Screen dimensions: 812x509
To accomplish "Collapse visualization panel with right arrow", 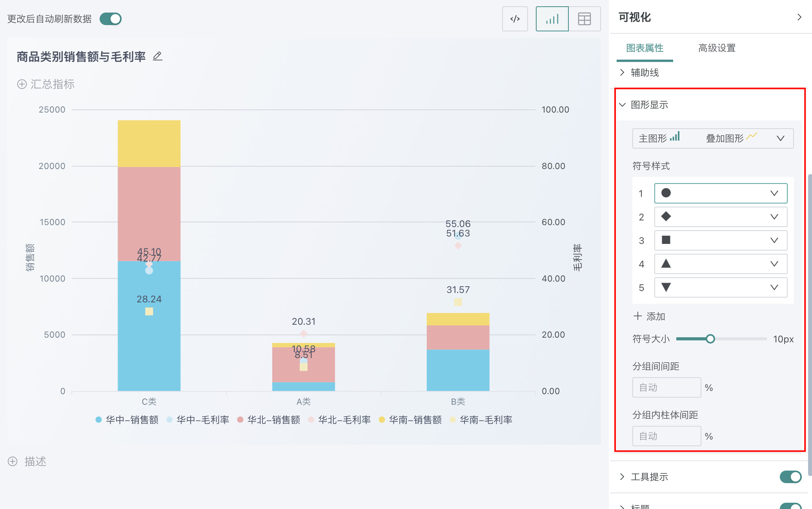I will point(799,17).
